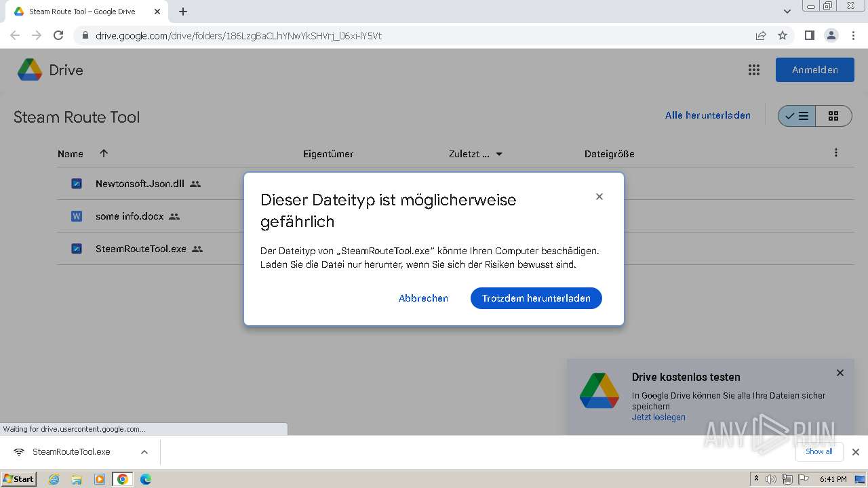Open the Zuletzt sort dropdown arrow

point(499,154)
